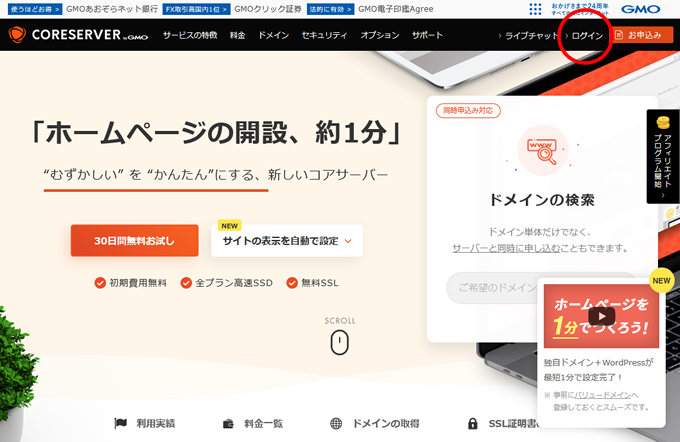Start the 30日間無料お試し trial

click(134, 240)
